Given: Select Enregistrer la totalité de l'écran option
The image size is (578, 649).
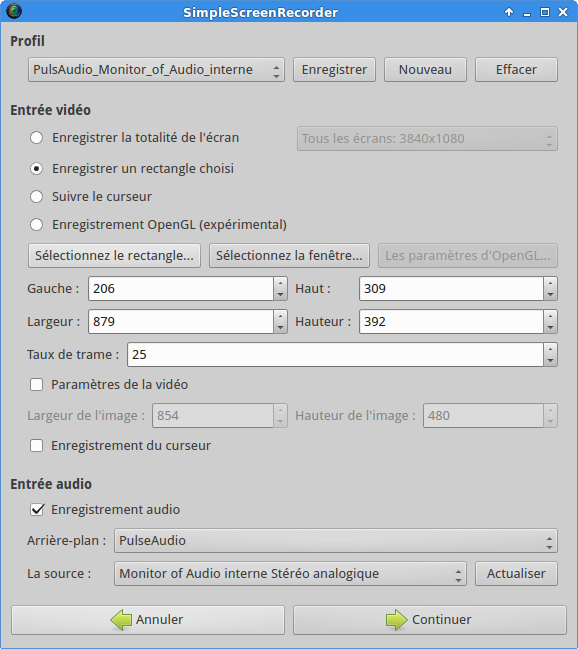Looking at the screenshot, I should tap(36, 138).
